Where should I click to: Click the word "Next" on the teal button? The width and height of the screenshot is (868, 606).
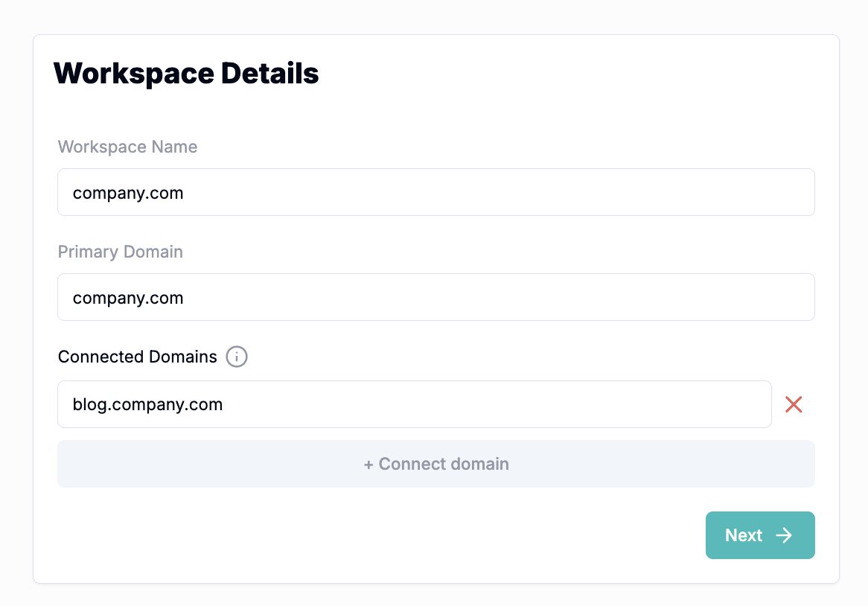point(744,535)
